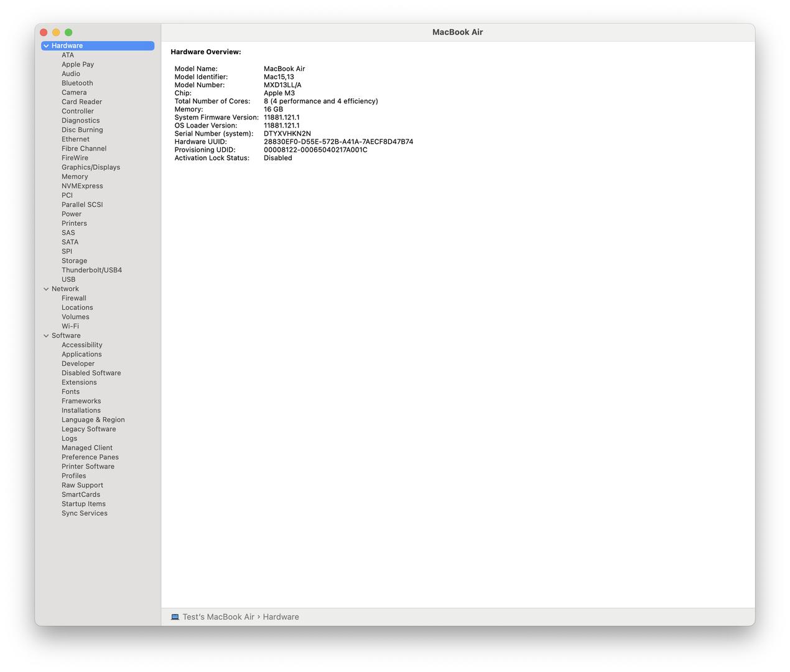This screenshot has width=790, height=672.
Task: Open Accessibility info
Action: tap(82, 345)
